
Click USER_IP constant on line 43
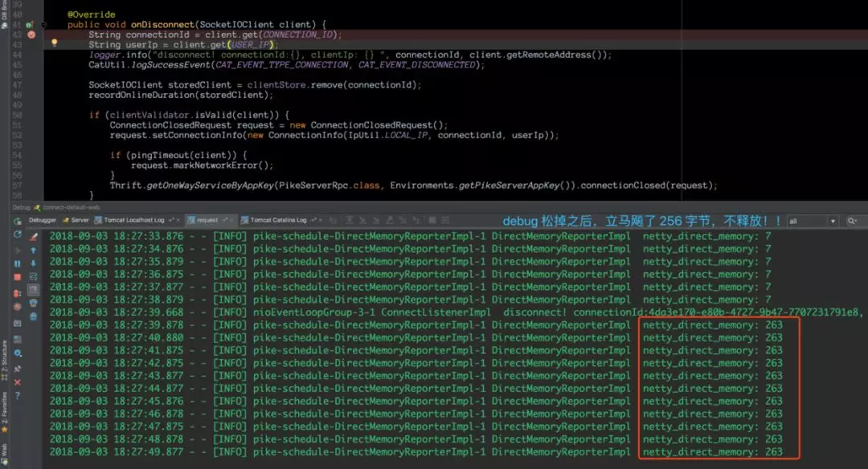click(x=250, y=45)
